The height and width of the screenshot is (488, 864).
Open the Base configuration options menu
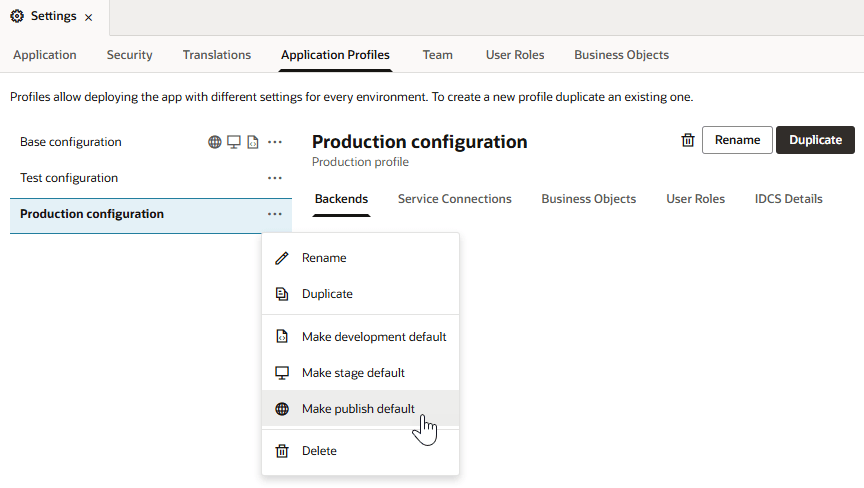[275, 142]
